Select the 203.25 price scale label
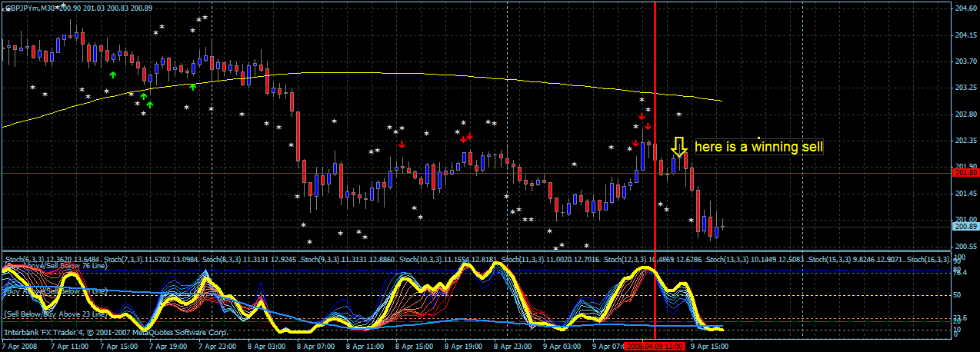Image resolution: width=980 pixels, height=352 pixels. point(965,88)
